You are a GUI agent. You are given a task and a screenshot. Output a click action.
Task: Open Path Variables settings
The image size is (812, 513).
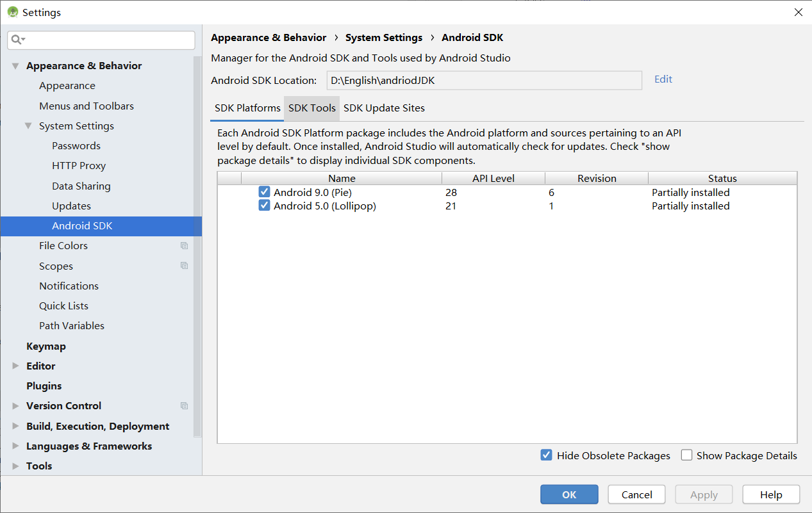click(72, 326)
